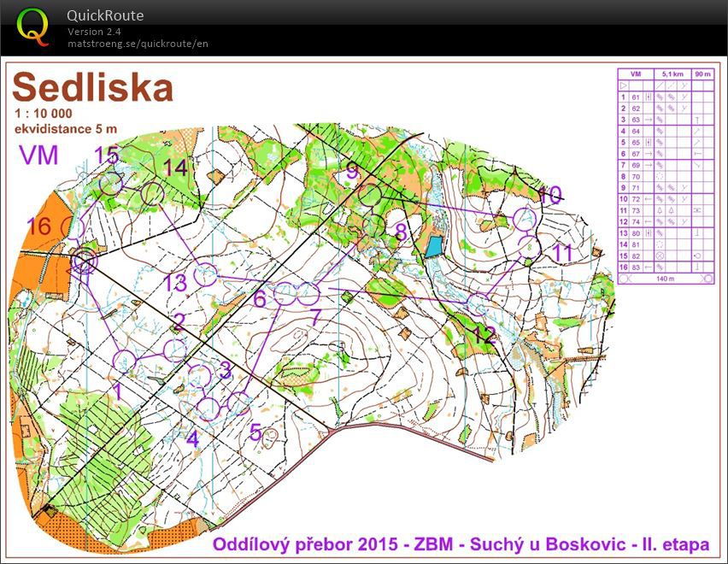Select the QuickRoute title text
Image resolution: width=728 pixels, height=564 pixels.
tap(105, 15)
